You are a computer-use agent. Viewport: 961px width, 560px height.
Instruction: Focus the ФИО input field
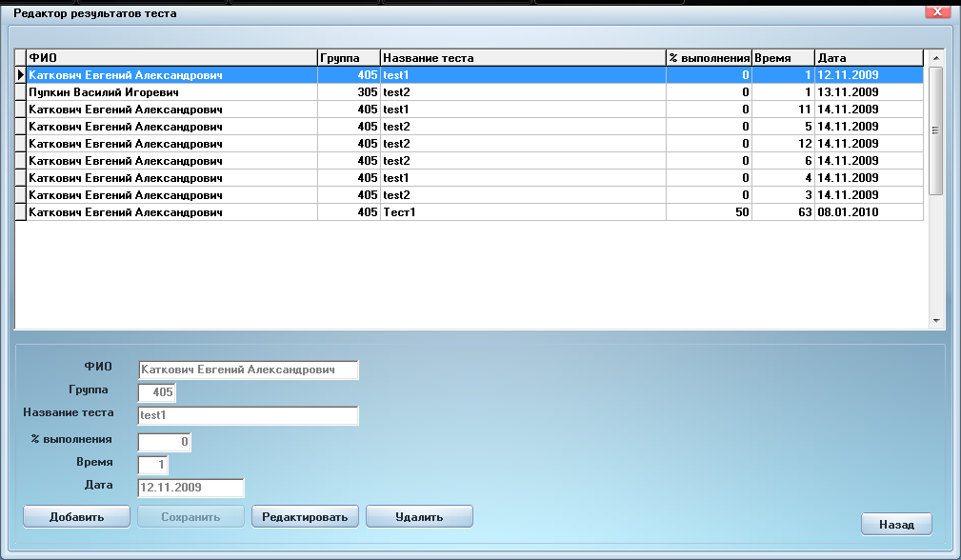tap(249, 370)
